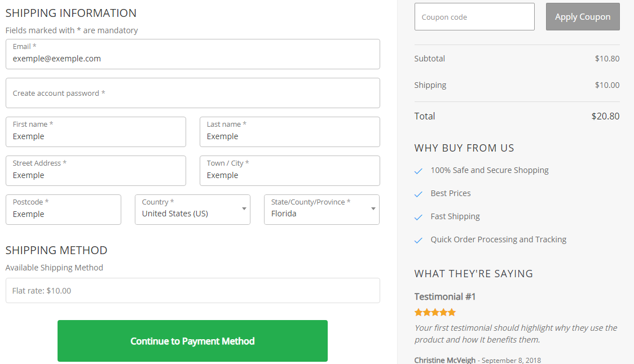634x364 pixels.
Task: Click the Email address field
Action: click(193, 54)
